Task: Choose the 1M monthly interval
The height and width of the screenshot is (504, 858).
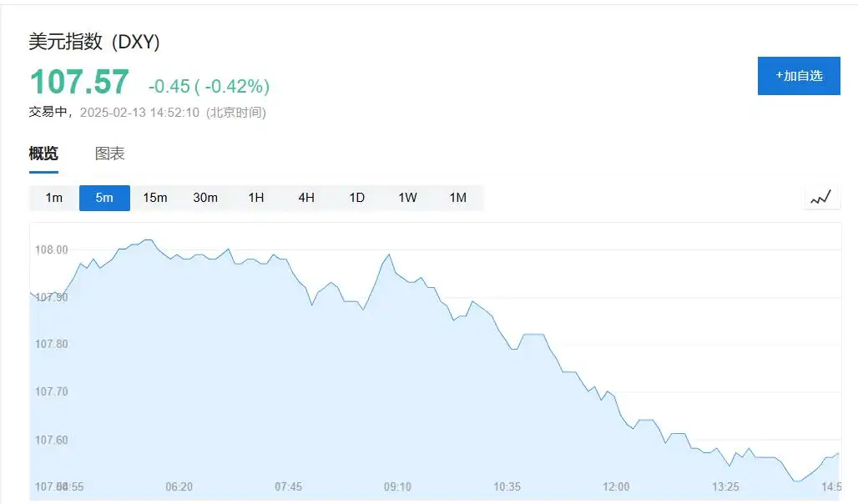Action: click(x=458, y=198)
